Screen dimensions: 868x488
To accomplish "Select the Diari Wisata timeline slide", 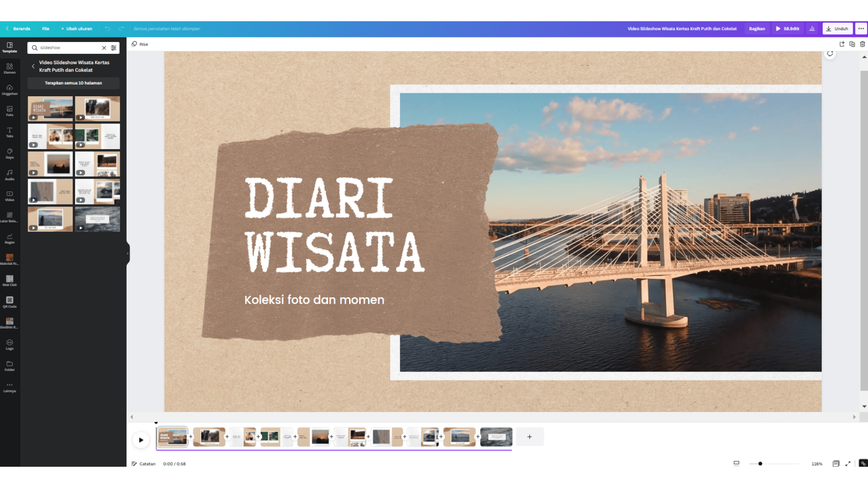I will pos(172,437).
